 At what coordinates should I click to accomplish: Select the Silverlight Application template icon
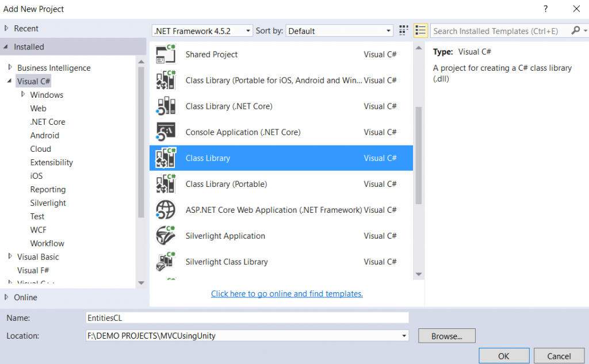click(166, 236)
